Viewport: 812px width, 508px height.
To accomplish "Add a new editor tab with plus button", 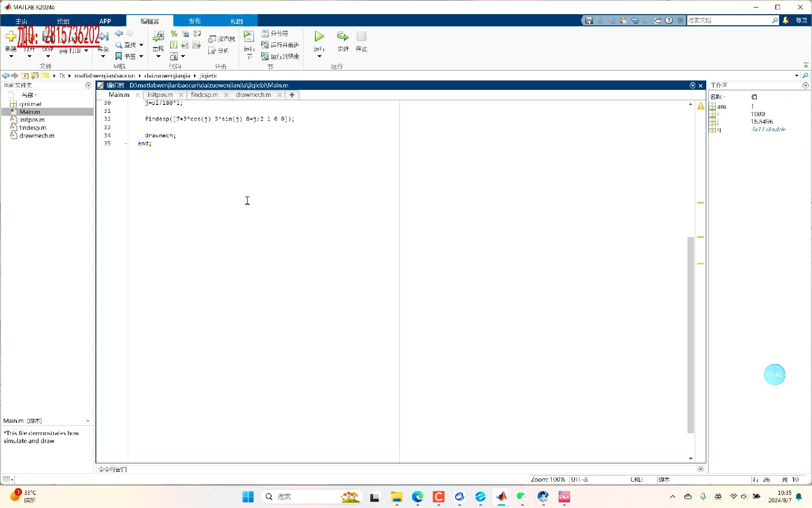I will pyautogui.click(x=292, y=95).
